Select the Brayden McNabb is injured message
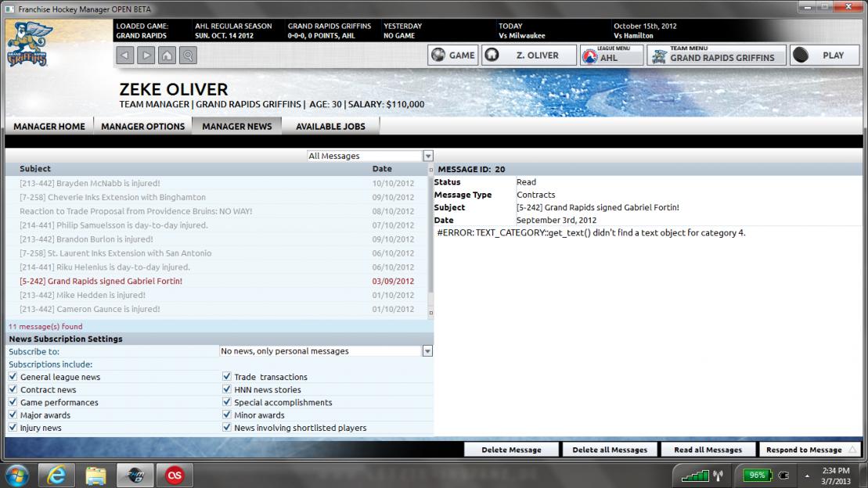The height and width of the screenshot is (488, 868). [x=86, y=183]
